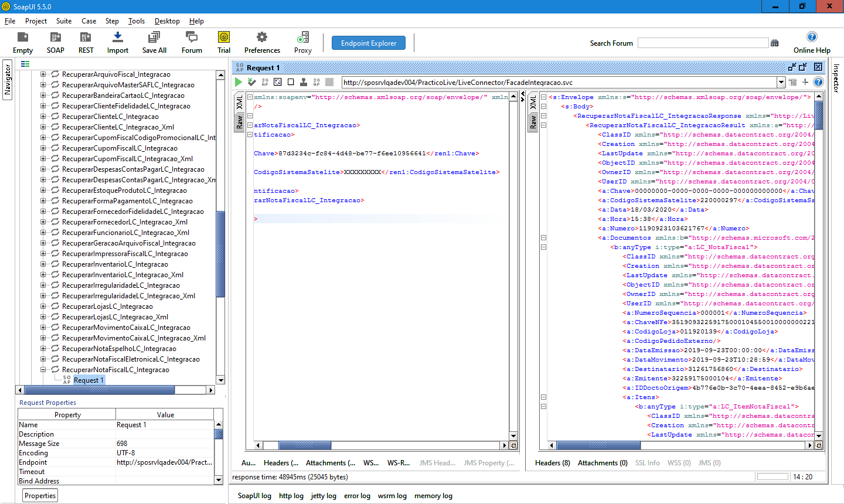This screenshot has height=504, width=844.
Task: Click the Properties button
Action: (x=40, y=496)
